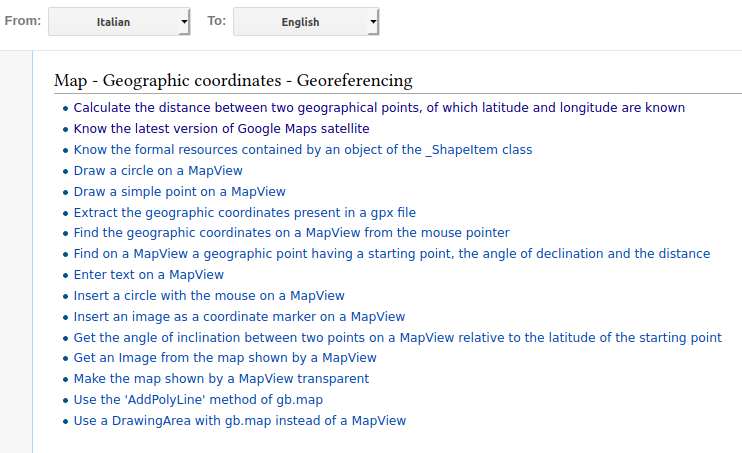Click the dropdown arrow next to English

(372, 21)
